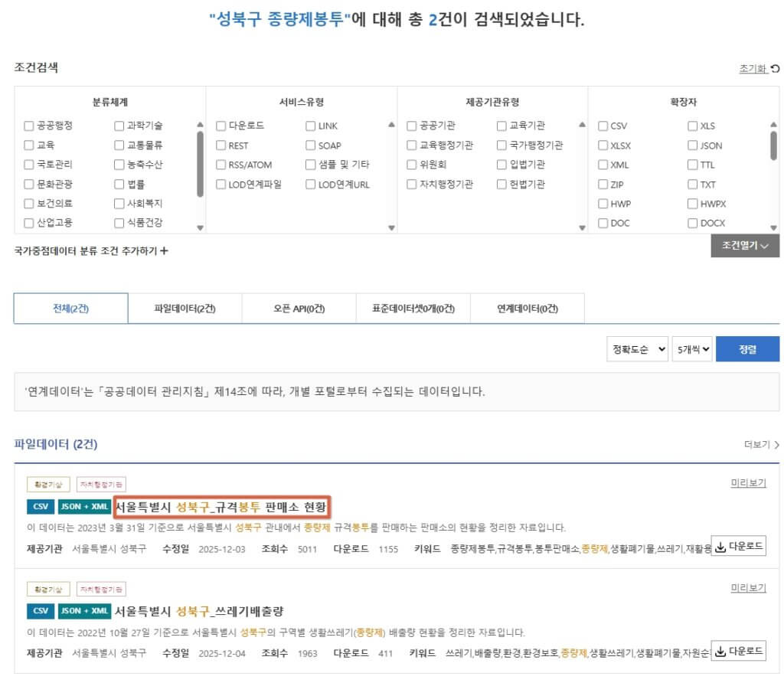Click the 환경기상 category badge on first result

click(48, 485)
